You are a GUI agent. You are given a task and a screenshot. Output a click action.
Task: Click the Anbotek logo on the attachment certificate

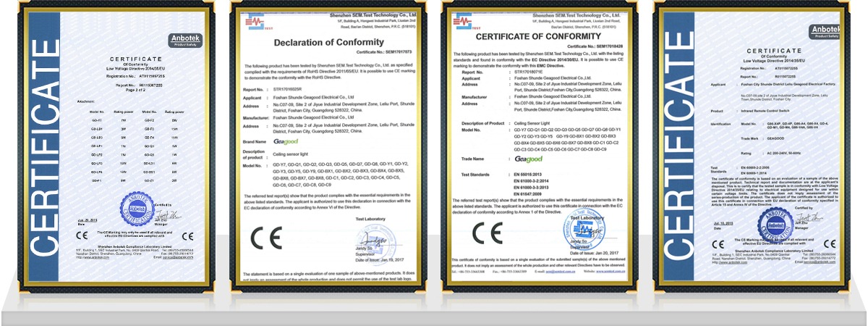(186, 39)
